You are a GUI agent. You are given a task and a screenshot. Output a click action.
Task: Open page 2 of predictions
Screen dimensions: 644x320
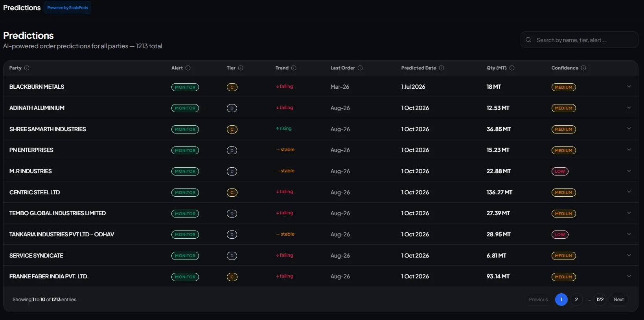[x=576, y=300]
